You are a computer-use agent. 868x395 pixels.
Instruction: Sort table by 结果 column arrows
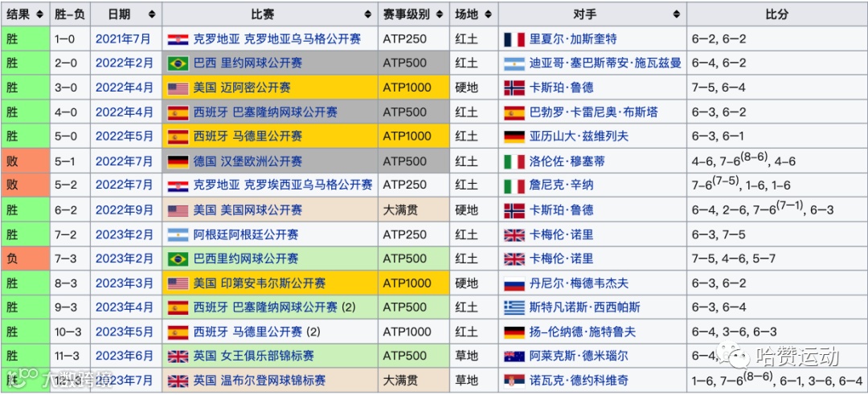pyautogui.click(x=39, y=14)
